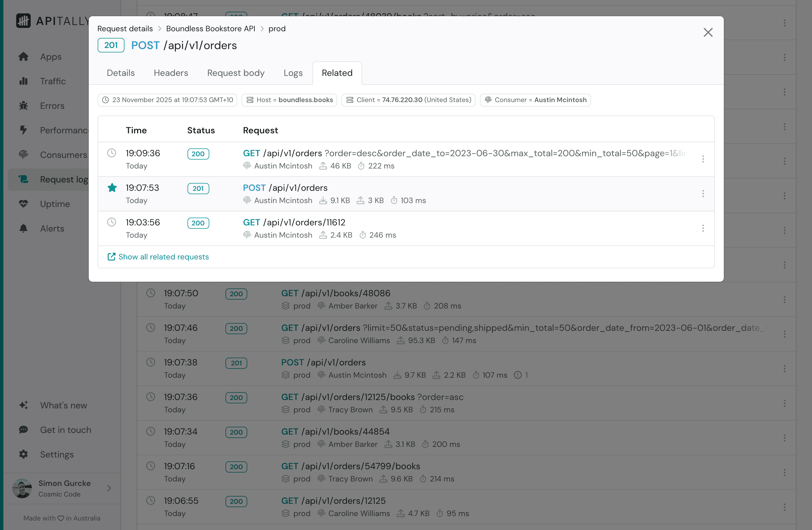Screen dimensions: 812x530
Task: Select the Consumers sidebar icon
Action: click(x=23, y=155)
